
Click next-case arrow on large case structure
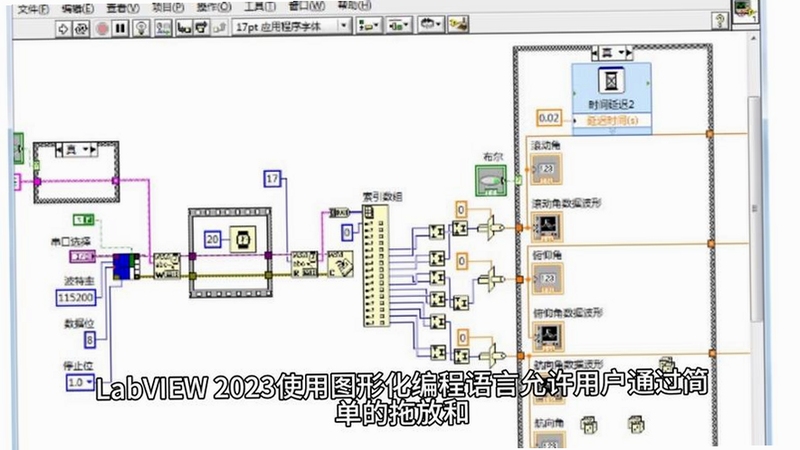tap(629, 53)
